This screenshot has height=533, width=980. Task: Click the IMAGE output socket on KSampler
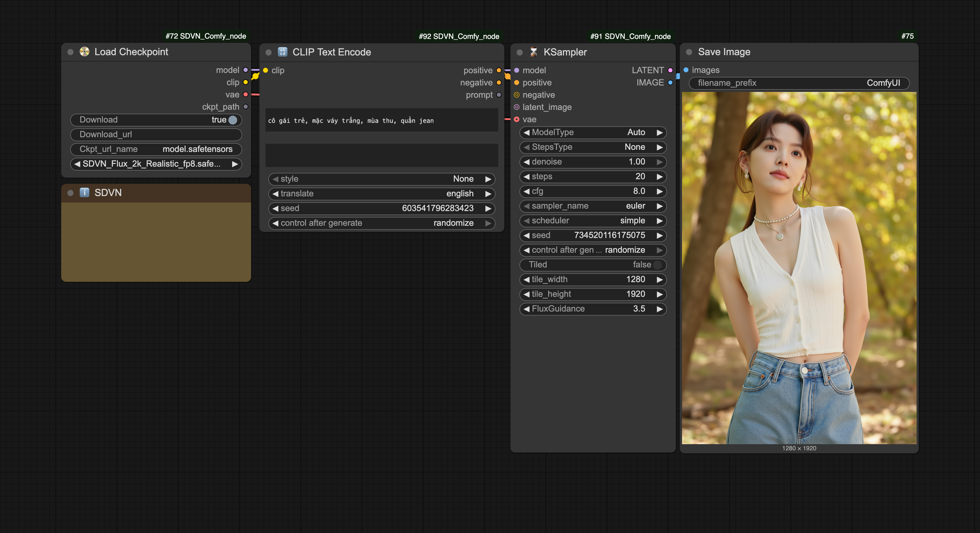click(x=670, y=83)
